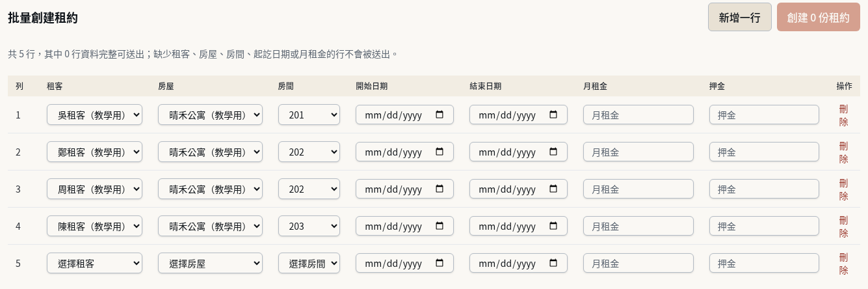This screenshot has height=289, width=868.
Task: Click the 開始日期 column header
Action: click(371, 86)
